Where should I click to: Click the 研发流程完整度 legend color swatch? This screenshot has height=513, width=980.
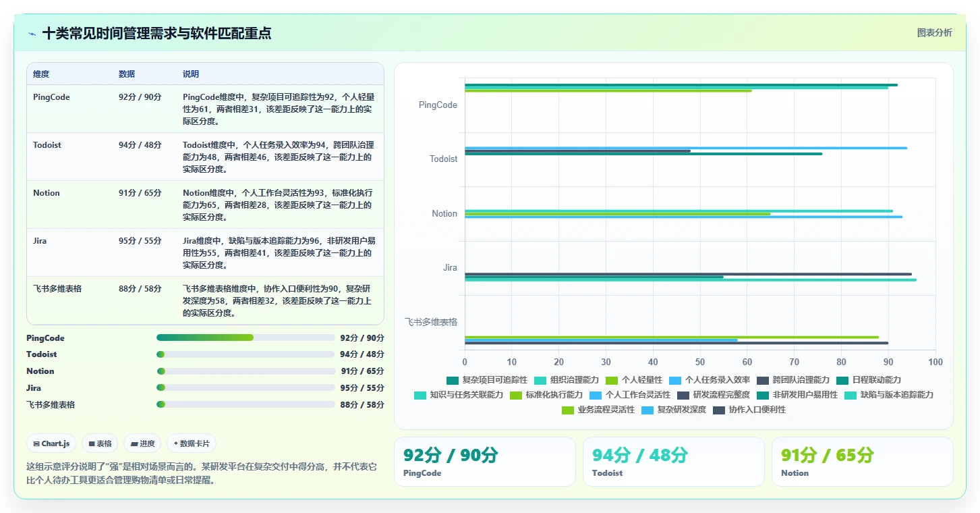pyautogui.click(x=683, y=395)
